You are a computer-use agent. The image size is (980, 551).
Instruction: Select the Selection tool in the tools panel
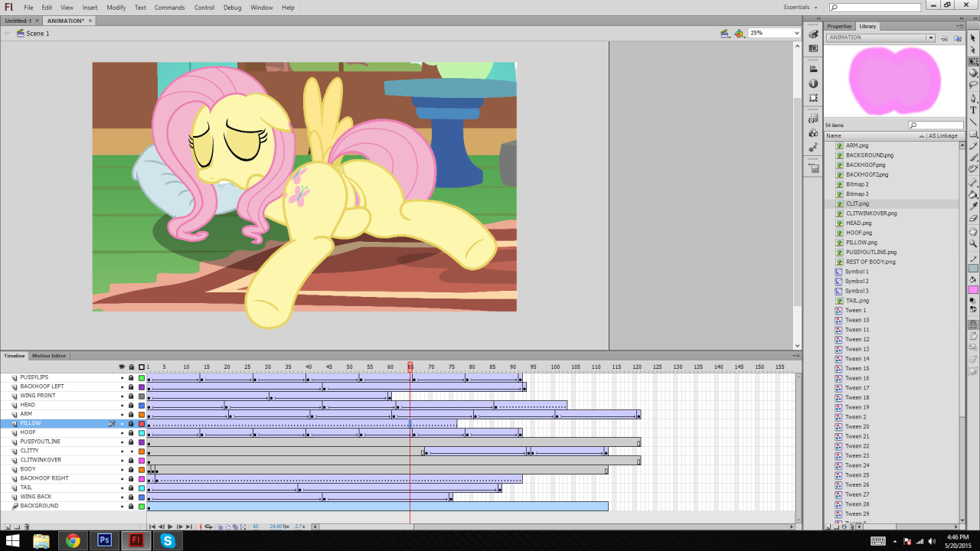(x=973, y=37)
